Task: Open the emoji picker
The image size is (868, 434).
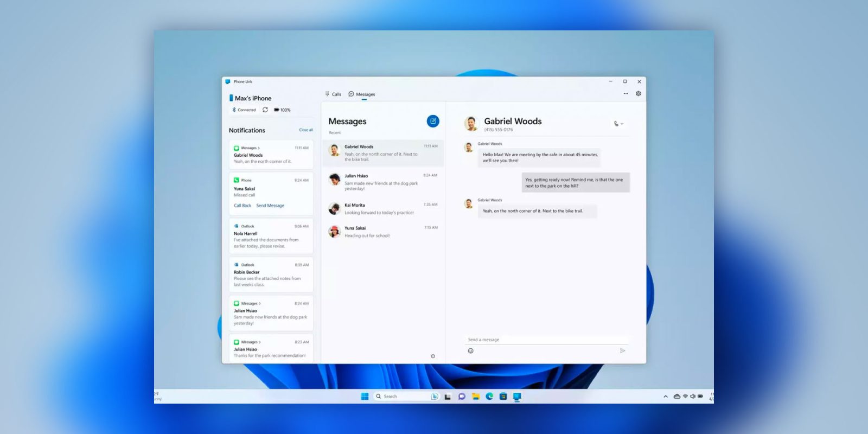Action: pyautogui.click(x=470, y=351)
